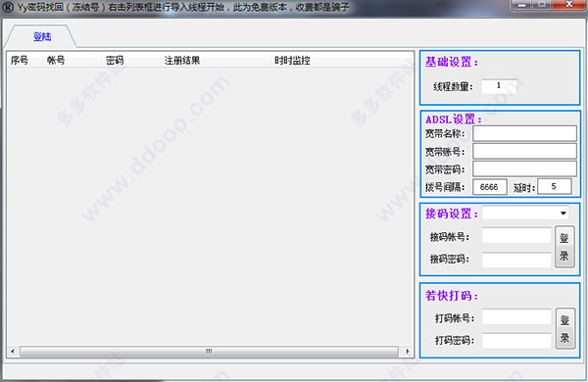Click 登录 button in 接码设置 section
588x382 pixels.
coord(564,247)
